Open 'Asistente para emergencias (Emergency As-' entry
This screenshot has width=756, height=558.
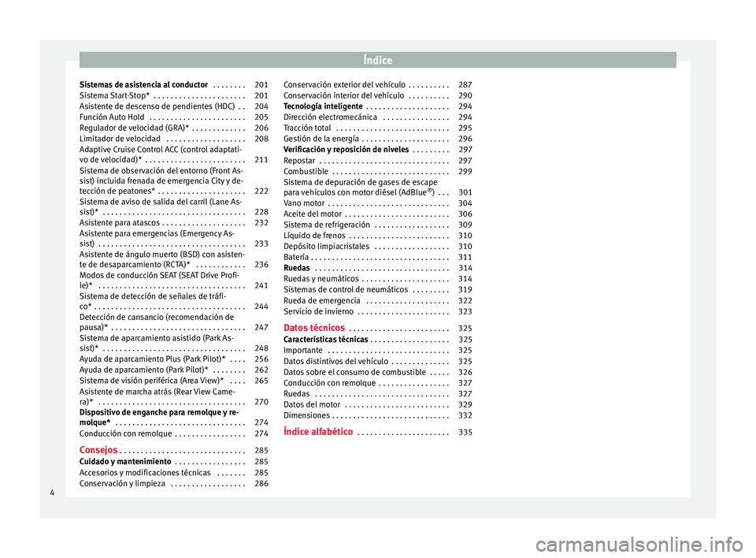pos(157,233)
